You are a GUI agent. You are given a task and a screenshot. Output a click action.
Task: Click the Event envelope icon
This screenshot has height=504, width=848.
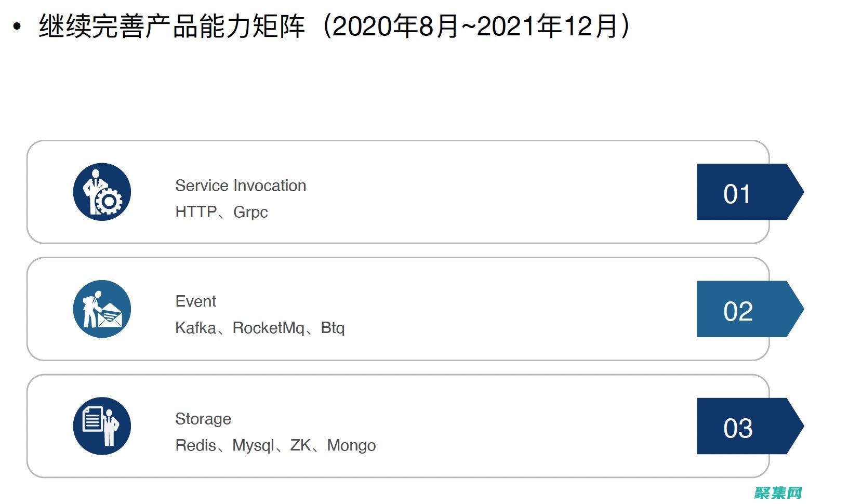102,309
